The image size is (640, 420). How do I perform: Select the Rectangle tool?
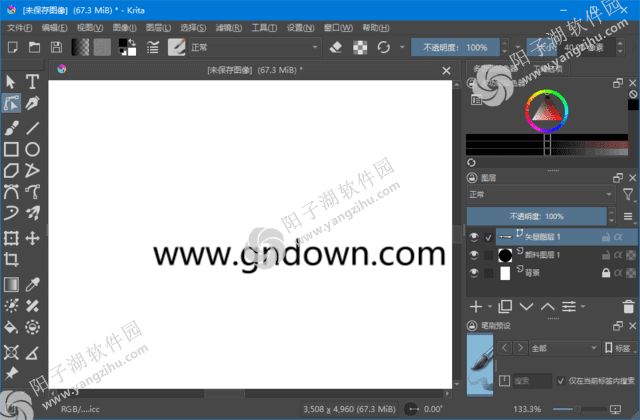[x=11, y=149]
